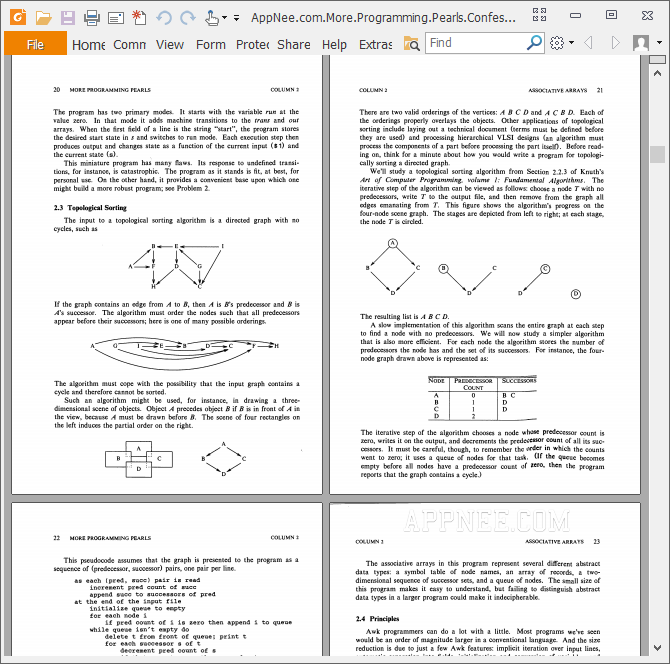Click the page 22 'MORE PROGRAMMING PEARLS' header

tap(110, 538)
